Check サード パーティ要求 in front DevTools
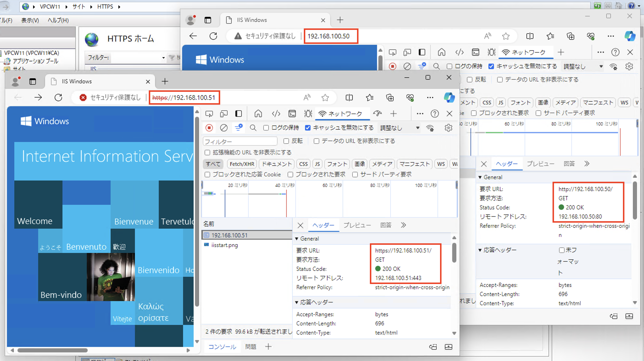 pyautogui.click(x=355, y=175)
